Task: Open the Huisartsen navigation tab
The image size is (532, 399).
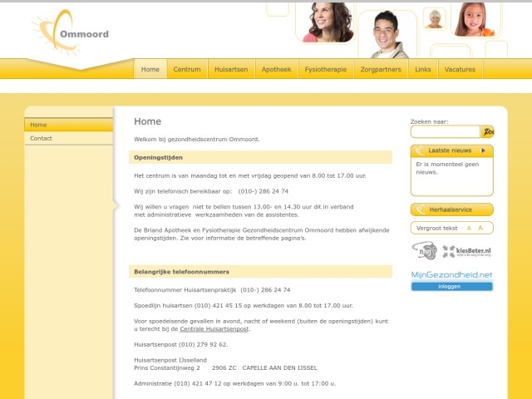Action: pos(230,70)
